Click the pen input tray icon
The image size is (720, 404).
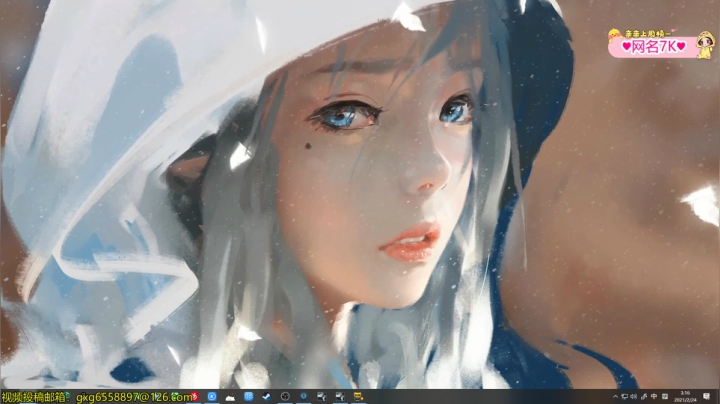pos(644,397)
